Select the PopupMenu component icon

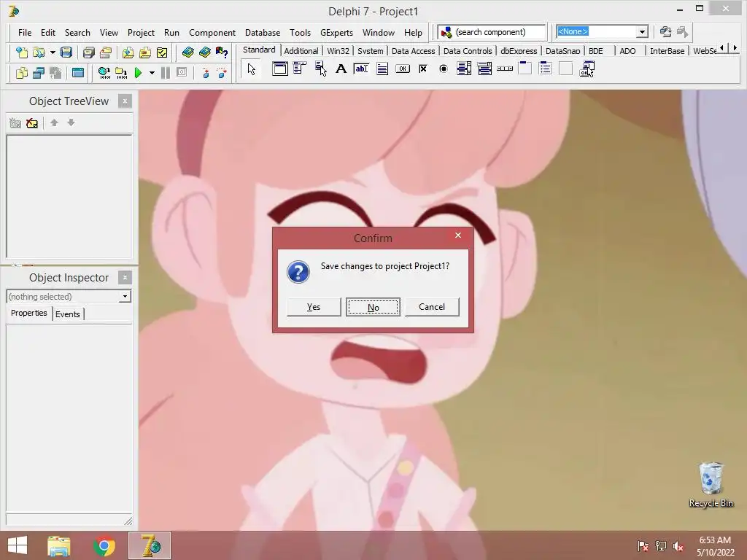point(321,69)
